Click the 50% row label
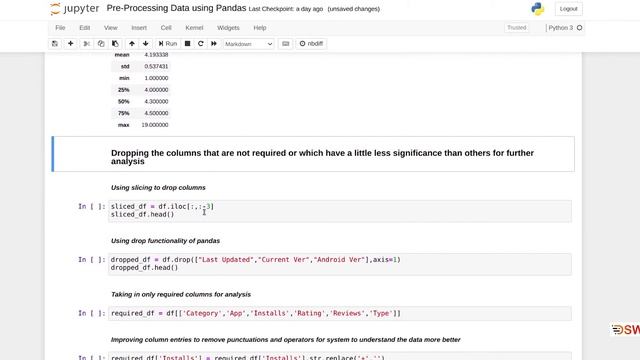 coord(124,102)
